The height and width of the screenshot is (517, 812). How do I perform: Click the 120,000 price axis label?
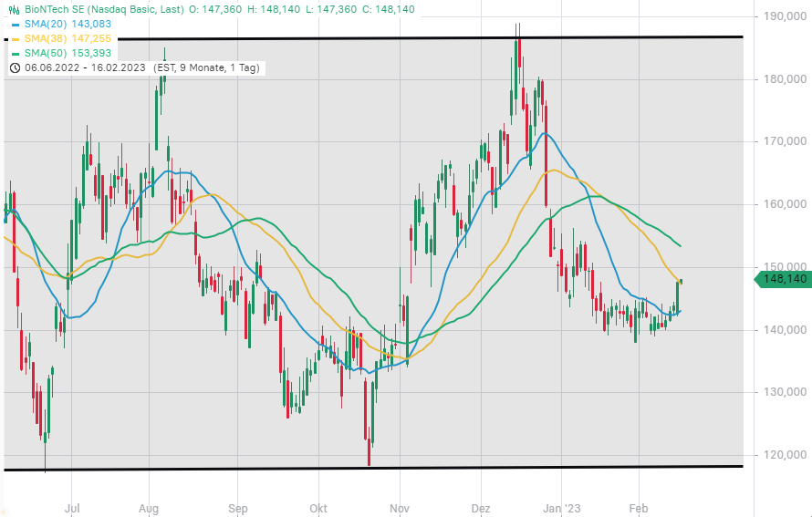785,455
